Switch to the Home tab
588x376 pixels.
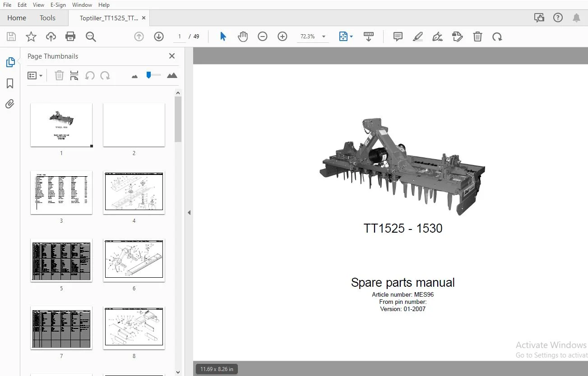pyautogui.click(x=17, y=18)
